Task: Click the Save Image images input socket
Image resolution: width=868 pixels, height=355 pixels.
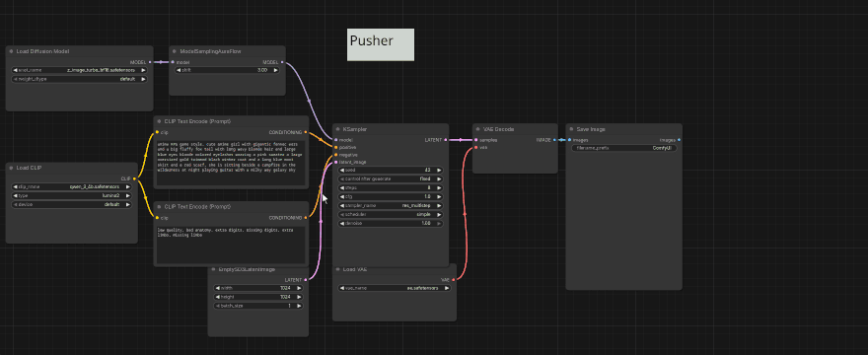Action: pyautogui.click(x=569, y=140)
